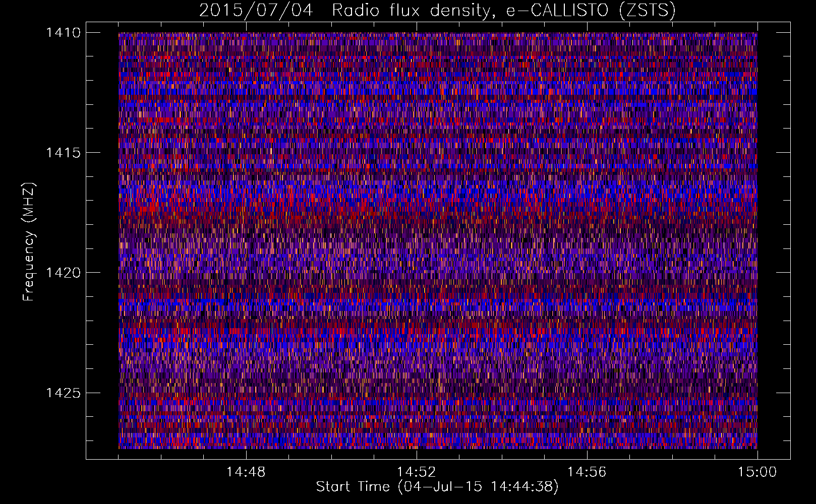Click the 14:52 time tick label
Viewport: 816px width, 504px height.
coord(416,472)
